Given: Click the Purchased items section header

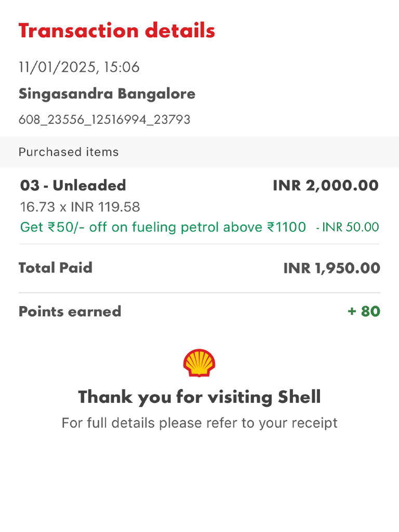Looking at the screenshot, I should click(x=69, y=152).
